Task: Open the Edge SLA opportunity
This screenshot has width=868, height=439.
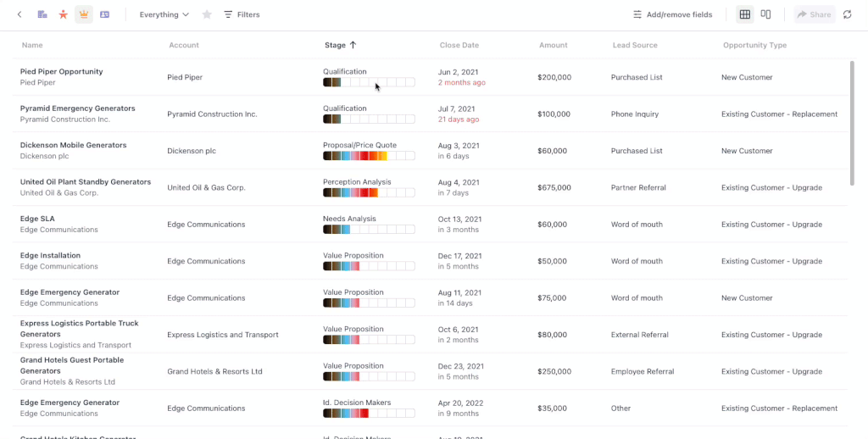Action: 37,219
